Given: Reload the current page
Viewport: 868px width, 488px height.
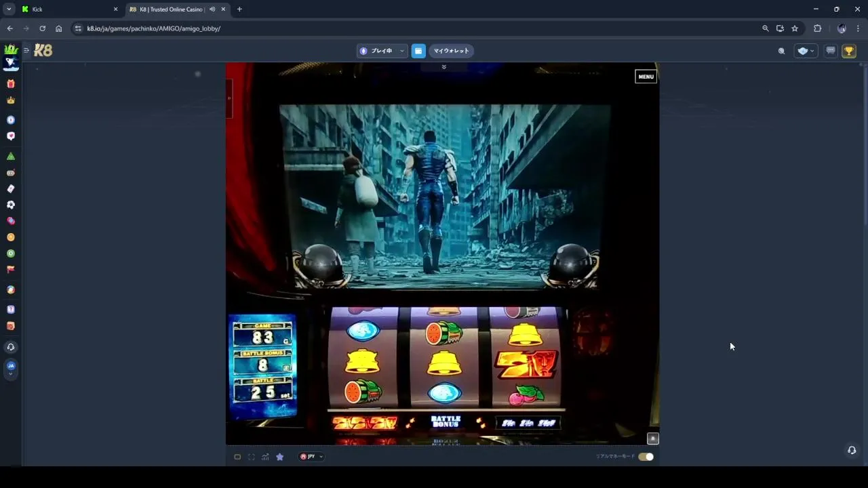Looking at the screenshot, I should pyautogui.click(x=42, y=28).
